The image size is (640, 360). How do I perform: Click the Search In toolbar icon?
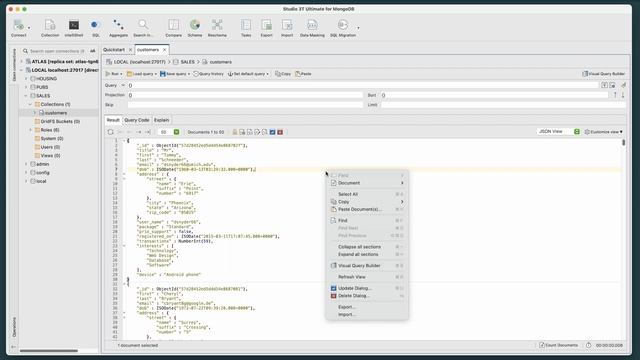143,28
